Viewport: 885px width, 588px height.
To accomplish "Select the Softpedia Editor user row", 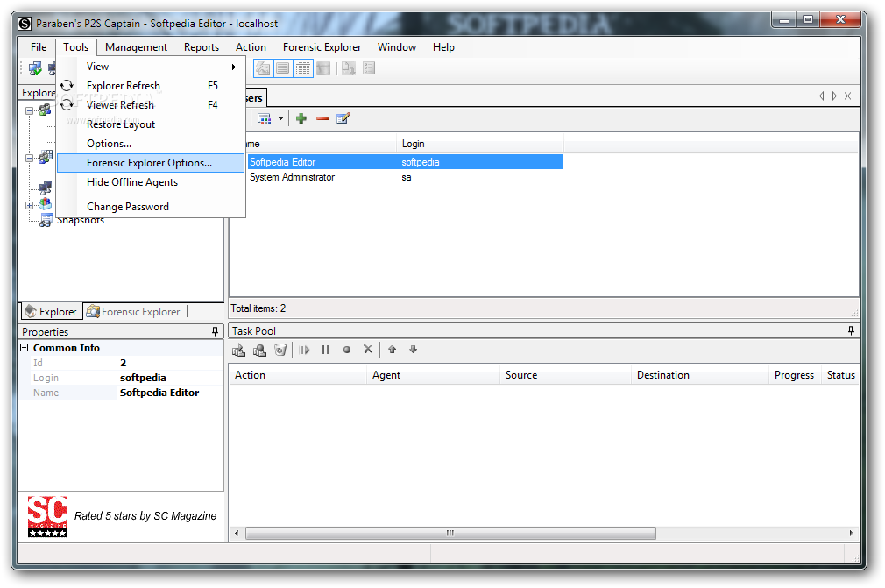I will point(405,162).
